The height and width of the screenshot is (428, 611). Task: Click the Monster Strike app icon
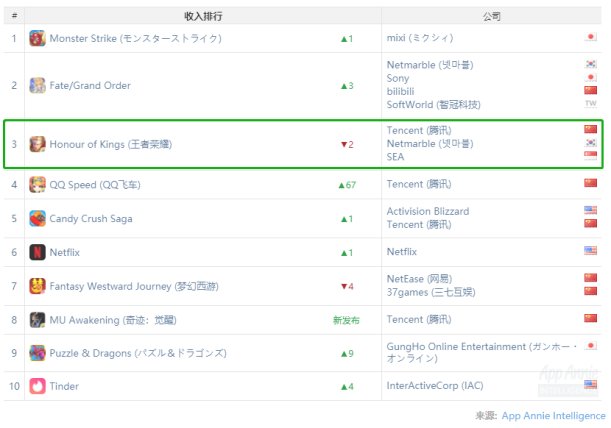coord(37,38)
